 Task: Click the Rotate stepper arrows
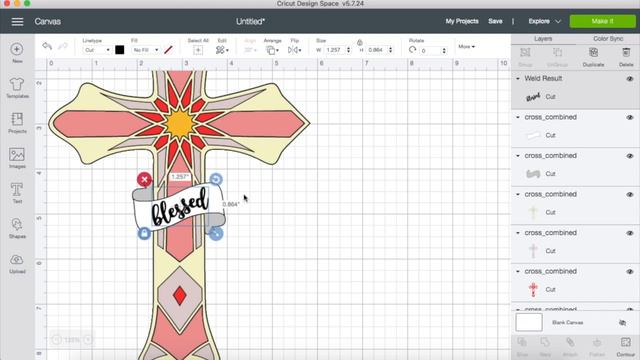pyautogui.click(x=444, y=50)
